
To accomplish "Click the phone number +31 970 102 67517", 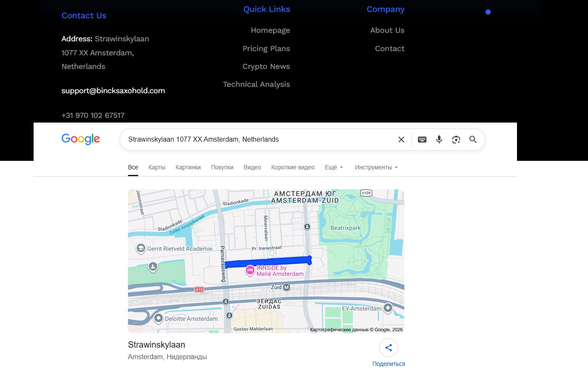I will click(93, 115).
